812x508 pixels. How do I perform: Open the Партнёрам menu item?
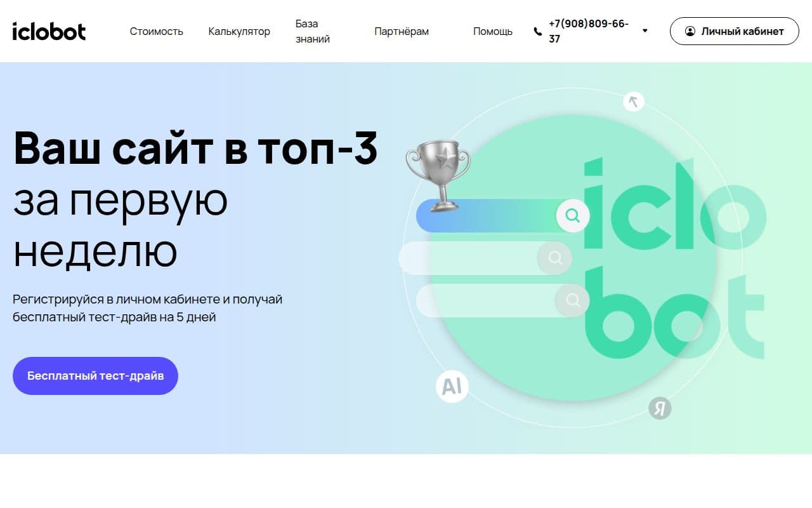402,31
